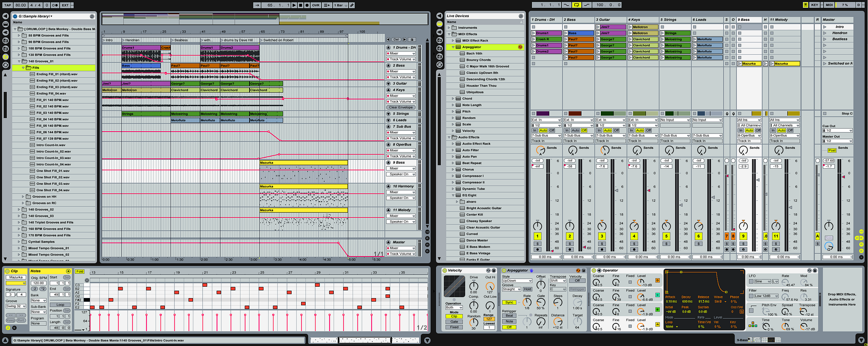Select Bright Acoustic Guitar preset

tap(484, 208)
